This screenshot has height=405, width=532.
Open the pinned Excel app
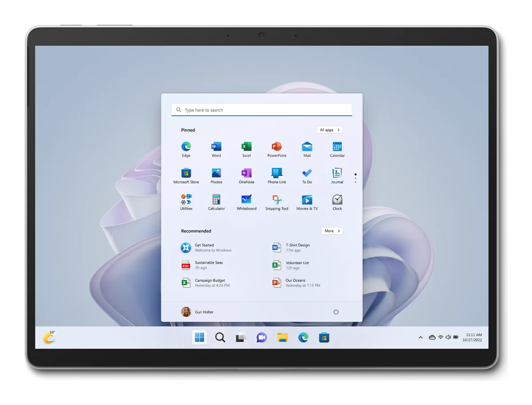coord(246,149)
